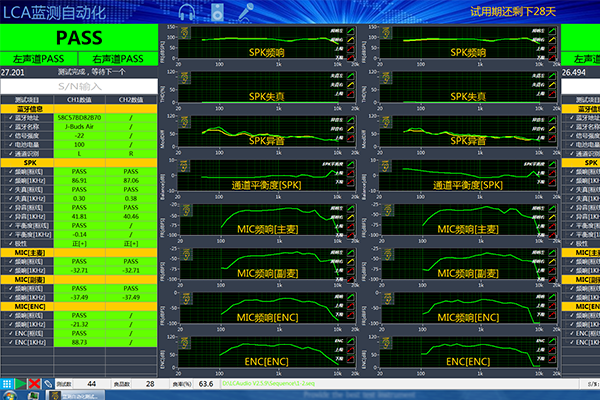Click the speaker icon in the header
The width and height of the screenshot is (600, 400).
pyautogui.click(x=218, y=10)
